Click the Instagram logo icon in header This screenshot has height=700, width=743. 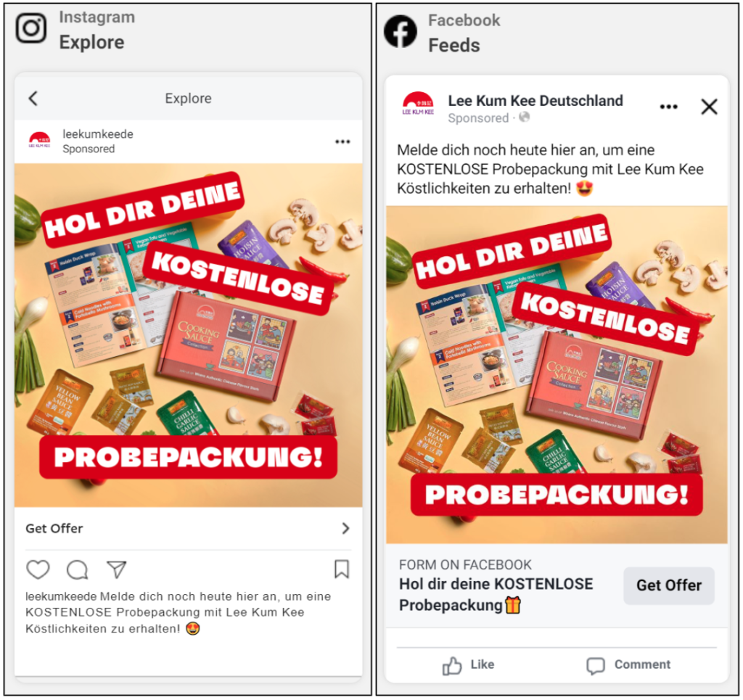(31, 28)
